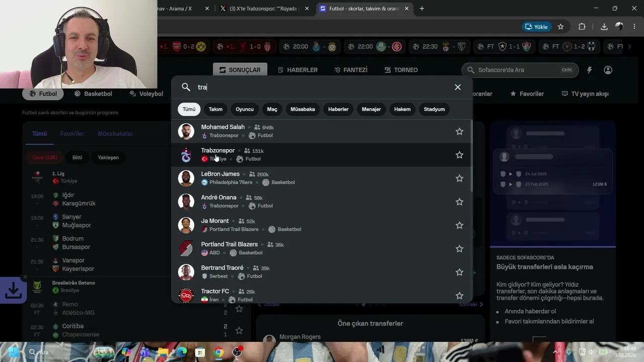Filter search results by Menajer

tap(371, 109)
